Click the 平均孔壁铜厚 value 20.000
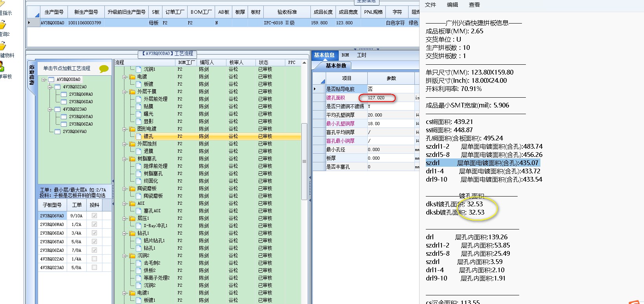The height and width of the screenshot is (304, 644). pyautogui.click(x=390, y=115)
